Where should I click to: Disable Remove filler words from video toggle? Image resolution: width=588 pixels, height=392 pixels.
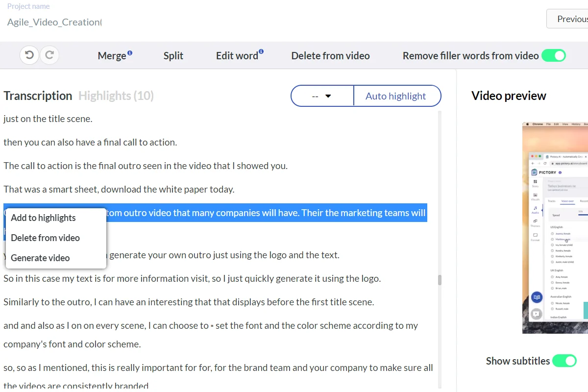553,56
